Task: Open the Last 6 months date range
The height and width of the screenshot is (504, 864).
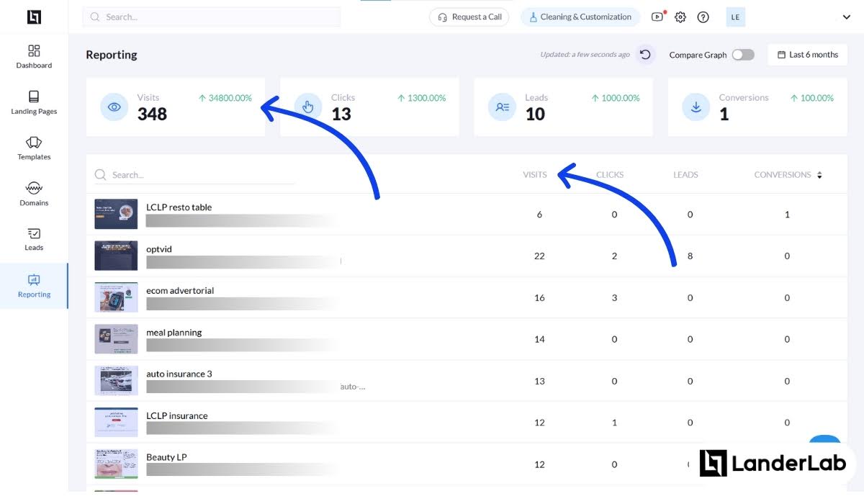Action: pyautogui.click(x=808, y=55)
